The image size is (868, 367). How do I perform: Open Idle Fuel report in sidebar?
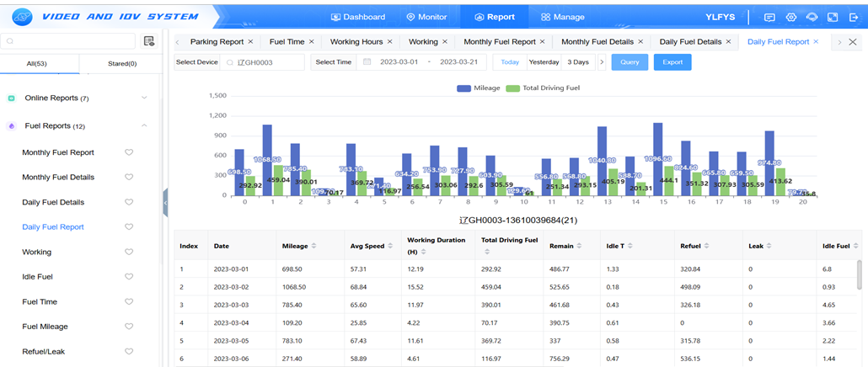tap(37, 276)
